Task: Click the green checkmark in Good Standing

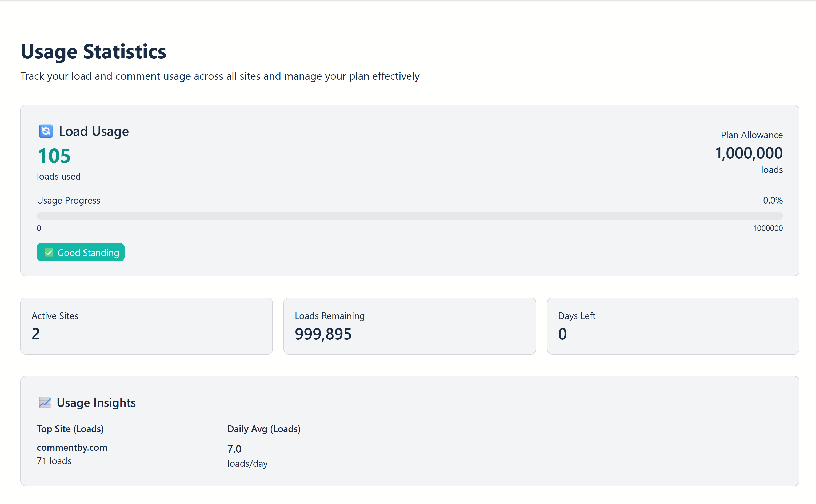Action: [49, 253]
